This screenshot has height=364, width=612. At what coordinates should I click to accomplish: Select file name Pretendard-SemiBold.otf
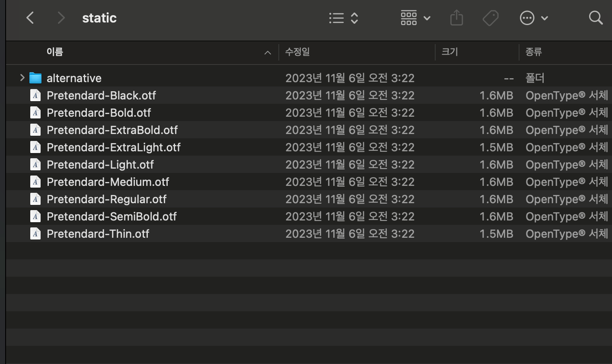tap(112, 217)
